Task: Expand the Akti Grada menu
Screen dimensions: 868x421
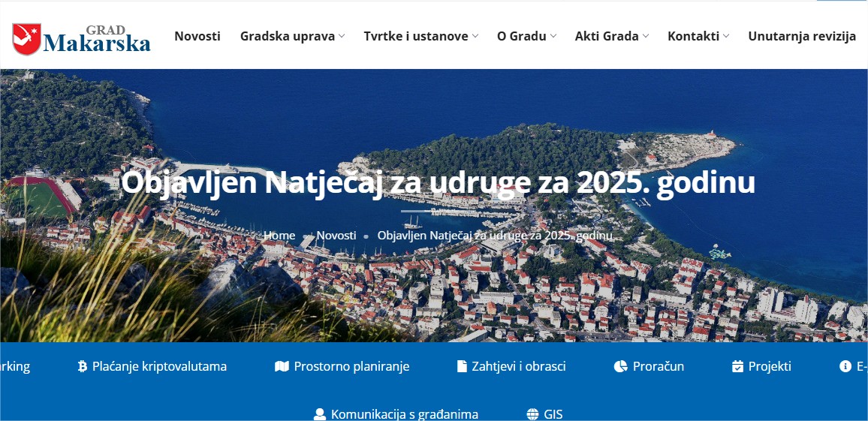Action: 612,37
